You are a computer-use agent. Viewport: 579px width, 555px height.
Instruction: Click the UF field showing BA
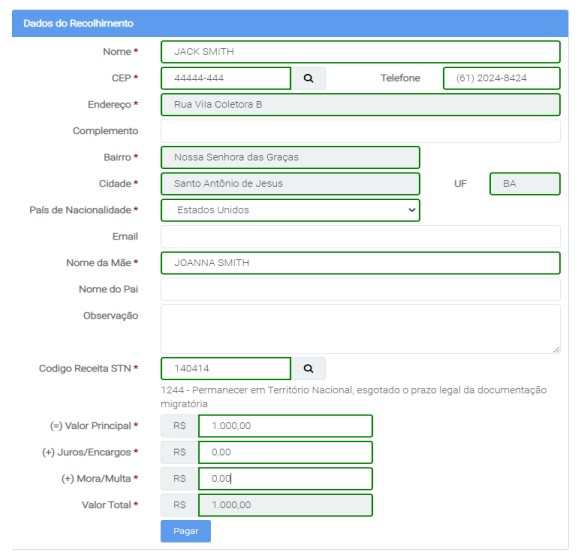(525, 184)
